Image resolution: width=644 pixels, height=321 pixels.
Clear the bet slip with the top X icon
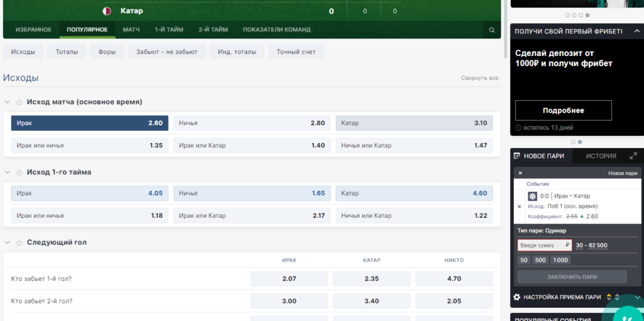pos(520,174)
